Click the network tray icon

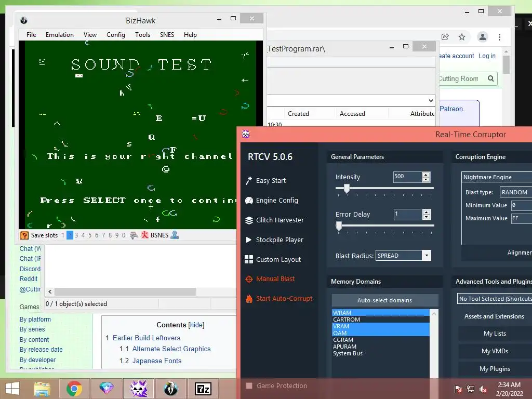(x=471, y=389)
